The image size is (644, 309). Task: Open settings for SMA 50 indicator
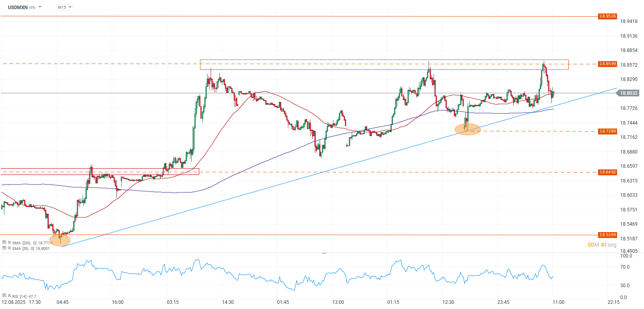click(x=4, y=248)
